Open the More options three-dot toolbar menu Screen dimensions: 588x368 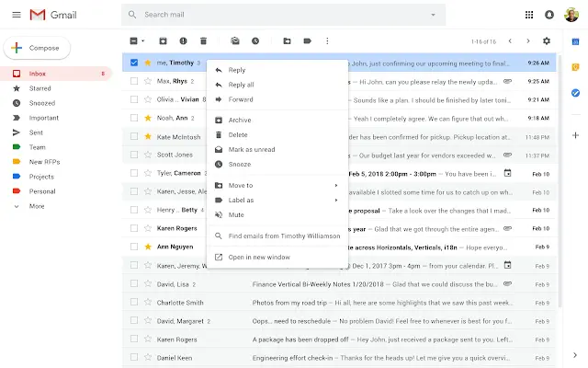pyautogui.click(x=327, y=40)
